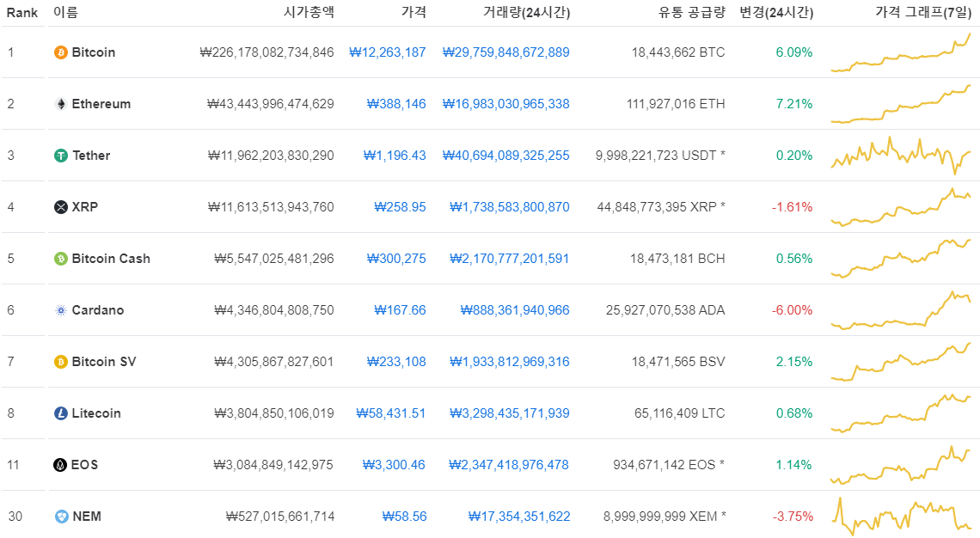980x538 pixels.
Task: Select XRP 24h change -1.61%
Action: click(793, 207)
